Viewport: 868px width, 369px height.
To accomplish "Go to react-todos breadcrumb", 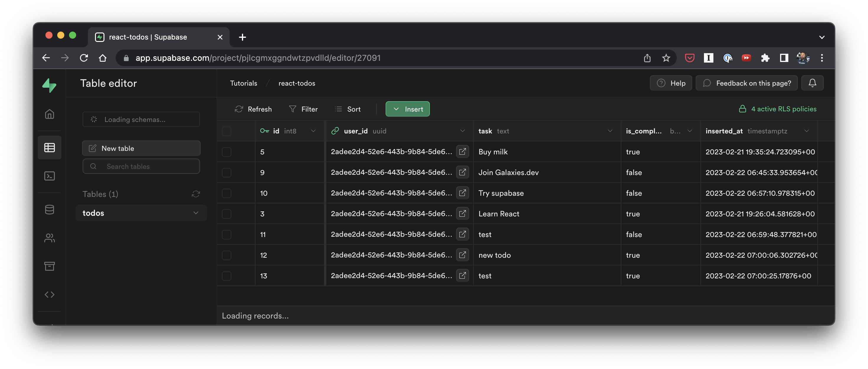I will point(297,83).
